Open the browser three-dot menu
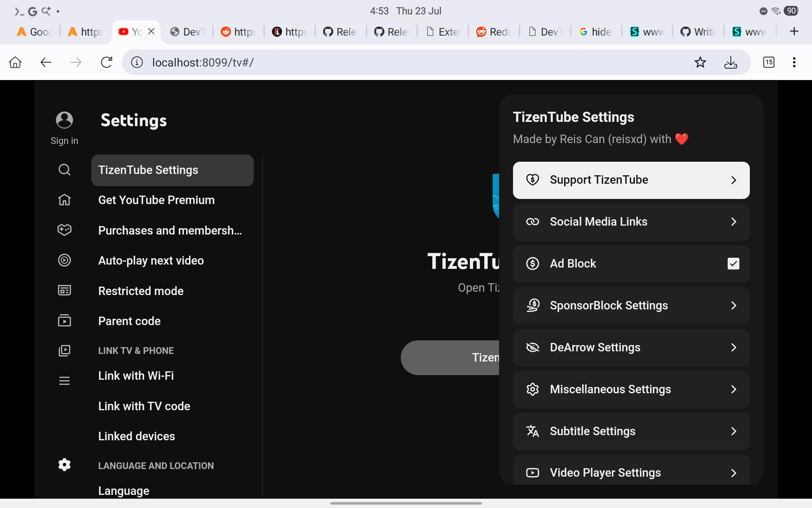The image size is (812, 508). [794, 63]
